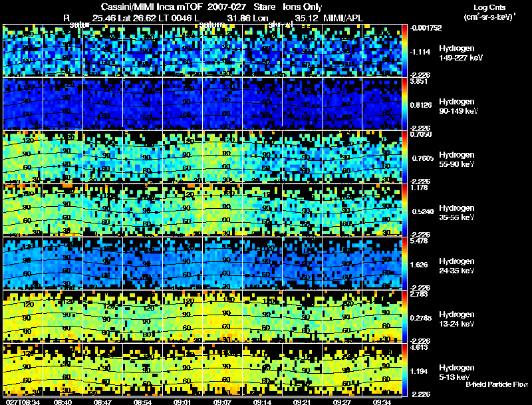Click the 0.5240 colorbar midpoint value
This screenshot has height=405, width=532.
point(423,211)
